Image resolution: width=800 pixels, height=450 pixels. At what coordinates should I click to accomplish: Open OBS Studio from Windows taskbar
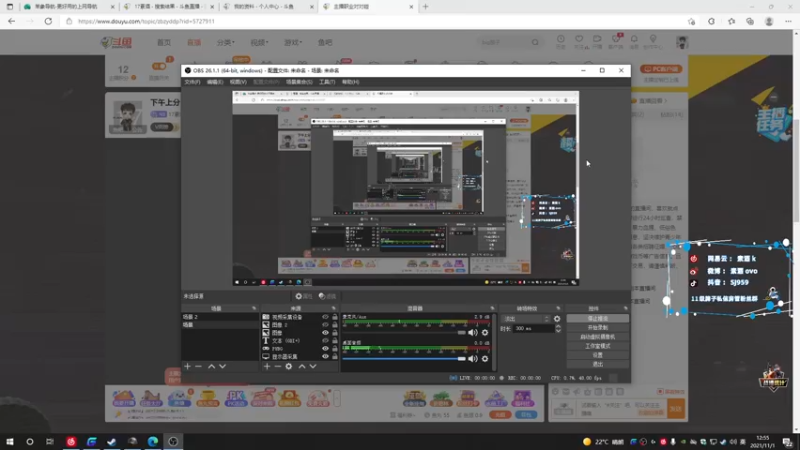(173, 441)
